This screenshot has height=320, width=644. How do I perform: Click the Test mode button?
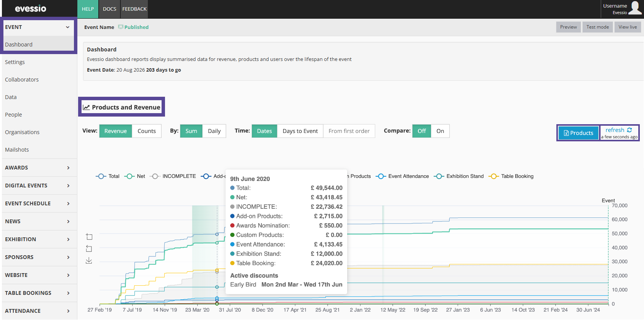[597, 27]
